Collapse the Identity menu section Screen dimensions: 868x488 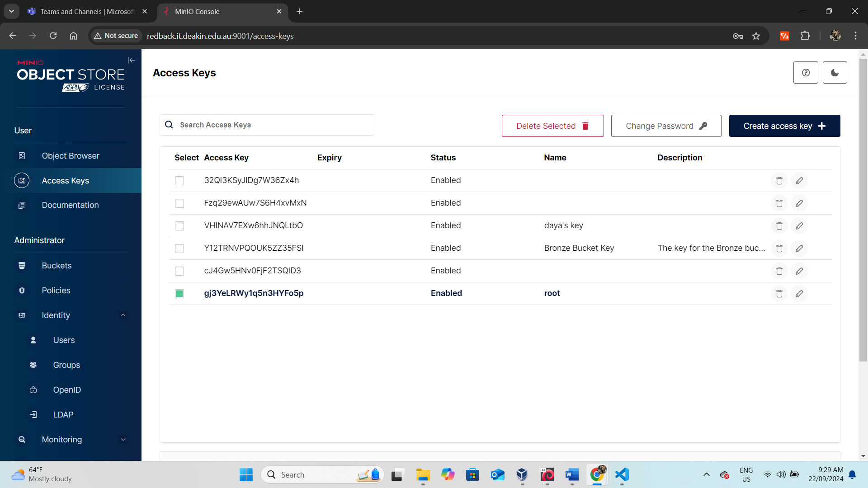(x=123, y=315)
